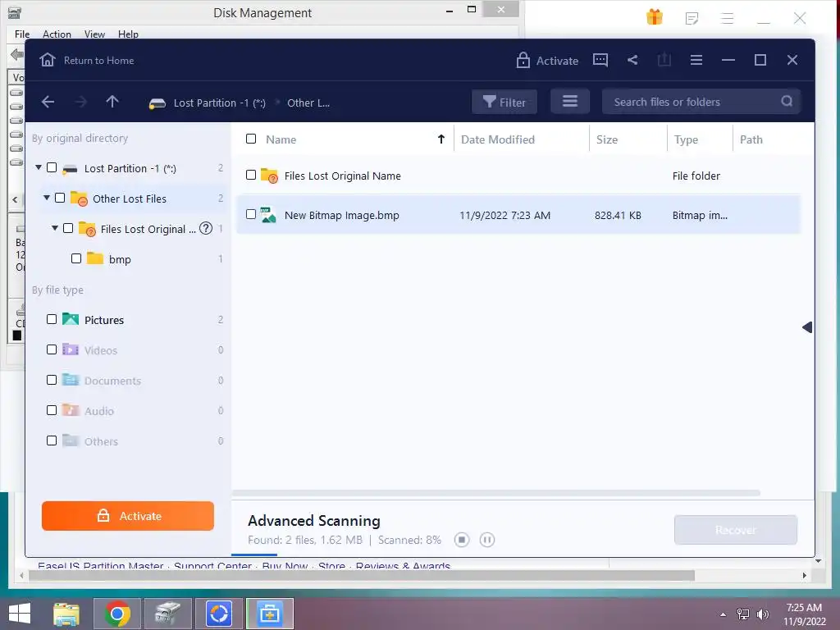This screenshot has height=630, width=840.
Task: Click the name sort arrow in Name column
Action: [441, 139]
